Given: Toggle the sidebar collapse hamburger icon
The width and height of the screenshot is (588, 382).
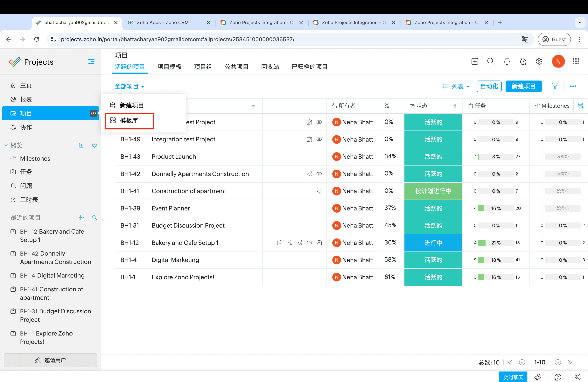Looking at the screenshot, I should tap(91, 61).
